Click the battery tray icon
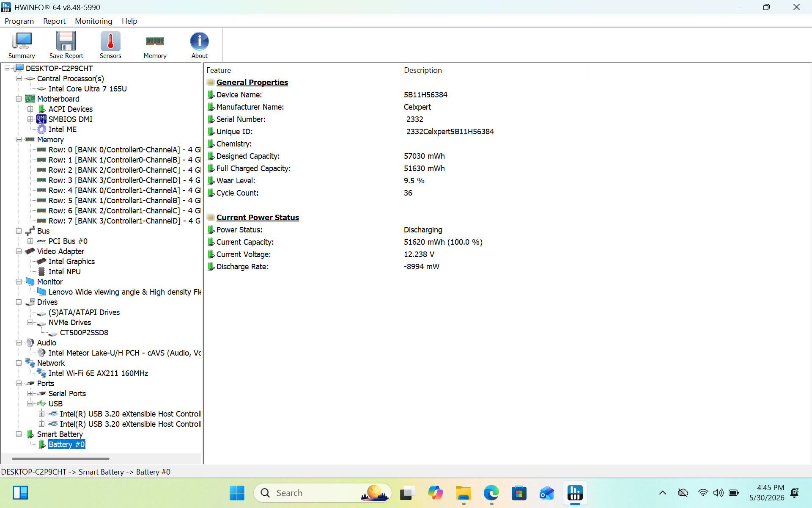Screen dimensions: 812x508 pyautogui.click(x=734, y=493)
